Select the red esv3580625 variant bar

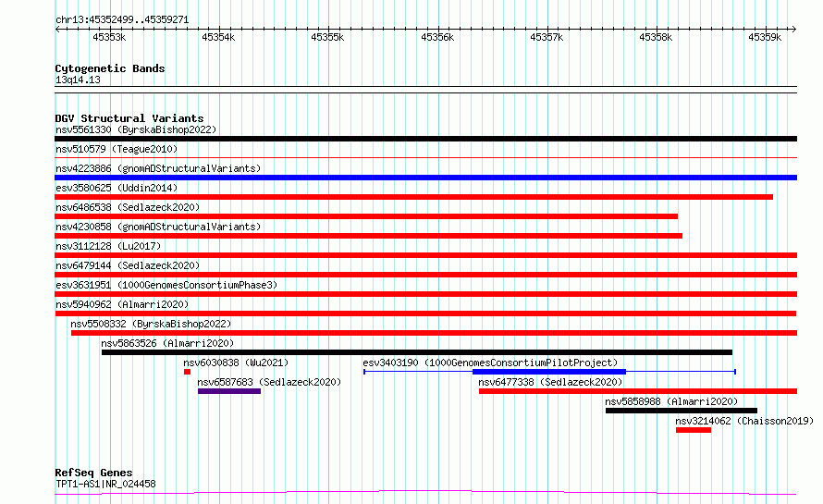click(x=413, y=197)
